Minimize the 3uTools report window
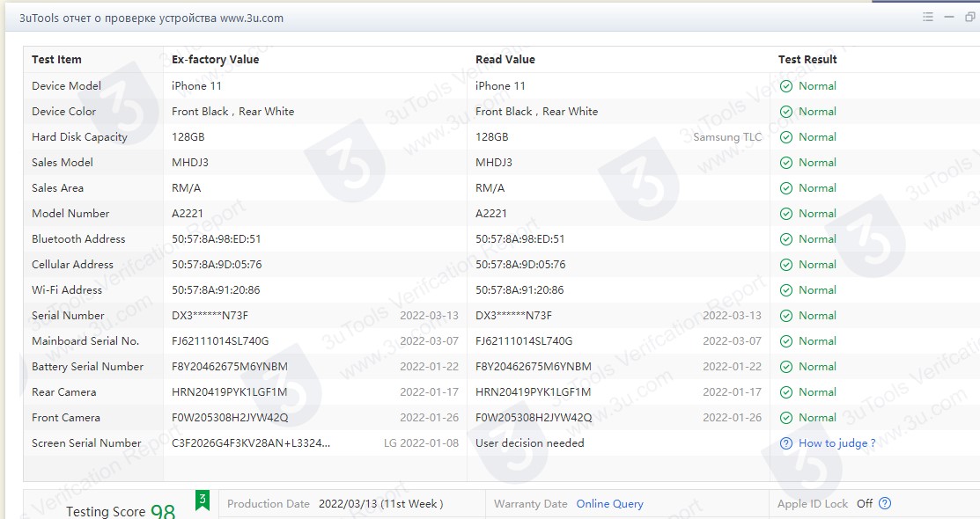The height and width of the screenshot is (519, 980). (x=949, y=17)
